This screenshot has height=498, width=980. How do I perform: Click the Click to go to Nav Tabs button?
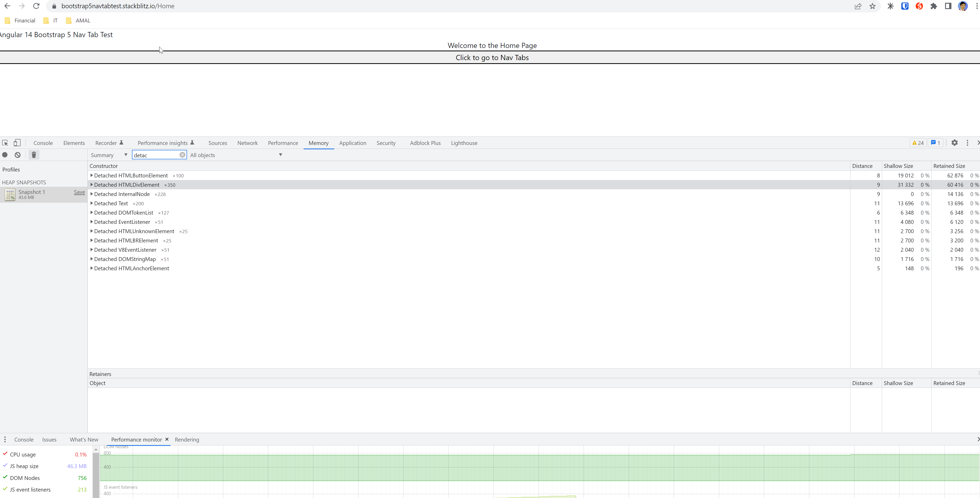(x=492, y=58)
